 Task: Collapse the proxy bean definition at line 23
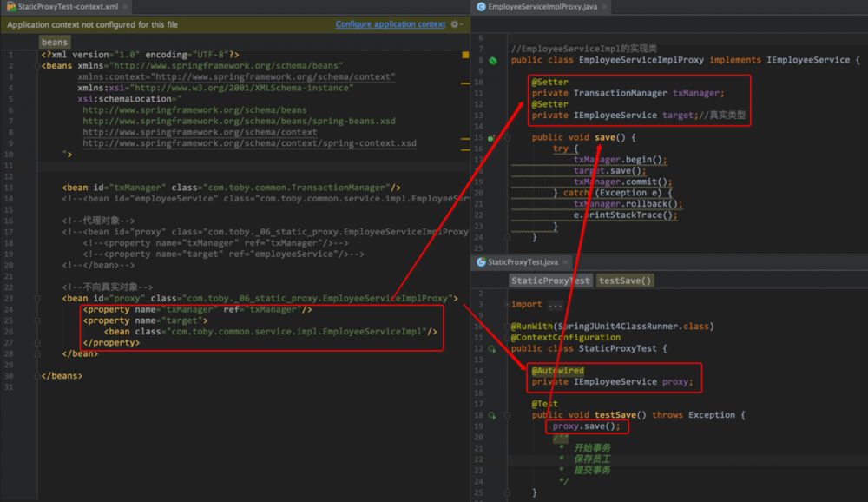36,299
